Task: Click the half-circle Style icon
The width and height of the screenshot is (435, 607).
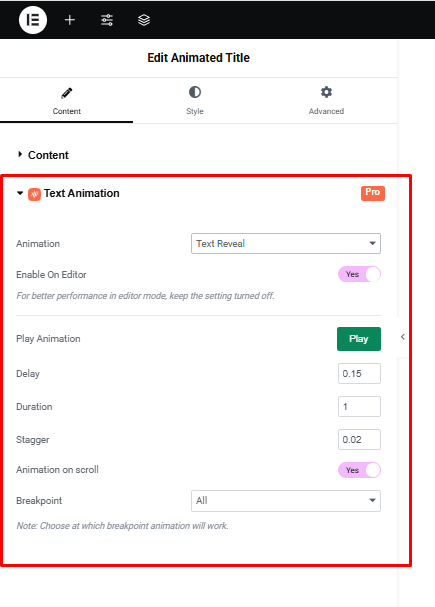Action: (195, 92)
